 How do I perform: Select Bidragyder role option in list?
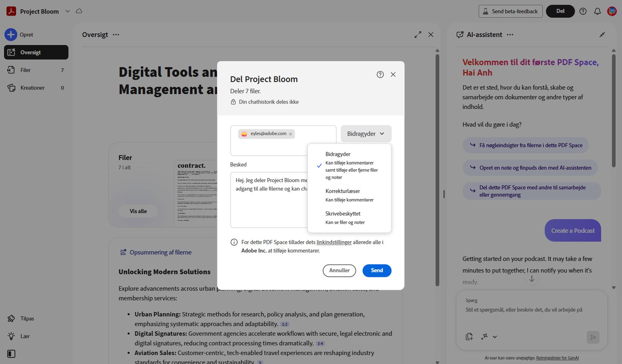(349, 165)
